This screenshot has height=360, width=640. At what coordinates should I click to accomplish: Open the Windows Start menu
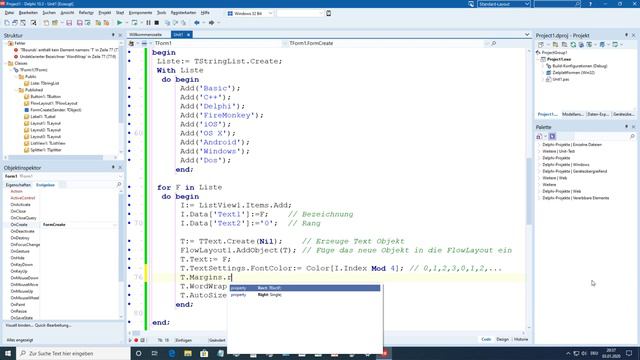(x=8, y=353)
